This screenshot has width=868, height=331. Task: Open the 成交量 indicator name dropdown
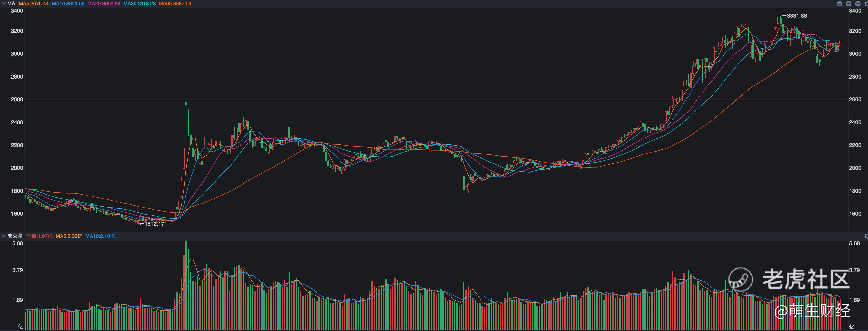pos(15,236)
